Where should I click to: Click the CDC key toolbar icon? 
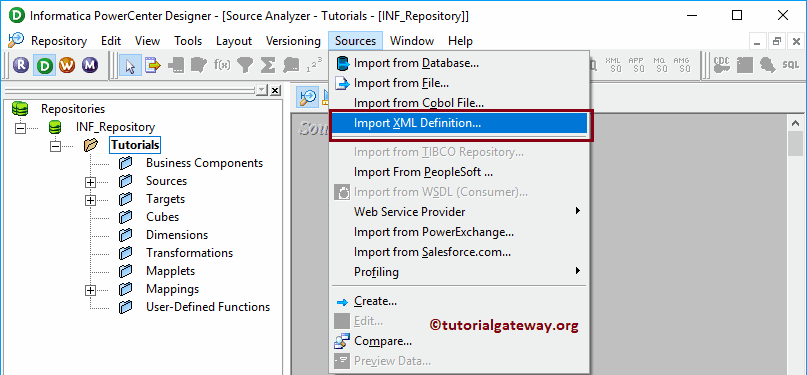pyautogui.click(x=722, y=65)
